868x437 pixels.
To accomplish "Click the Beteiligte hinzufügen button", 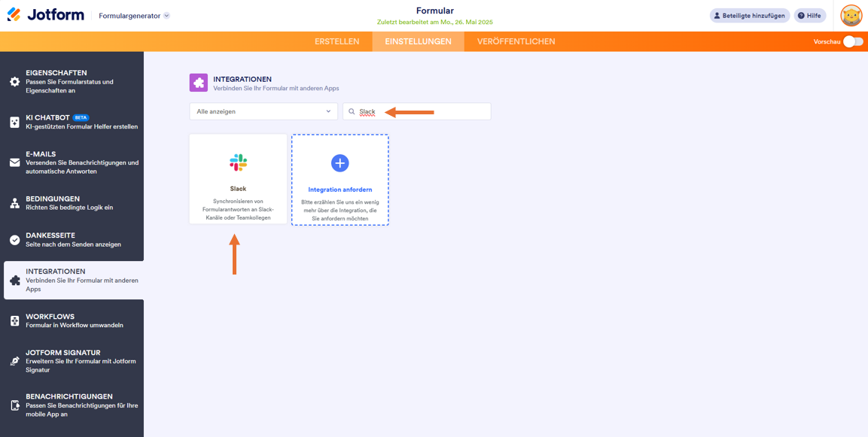I will [750, 16].
